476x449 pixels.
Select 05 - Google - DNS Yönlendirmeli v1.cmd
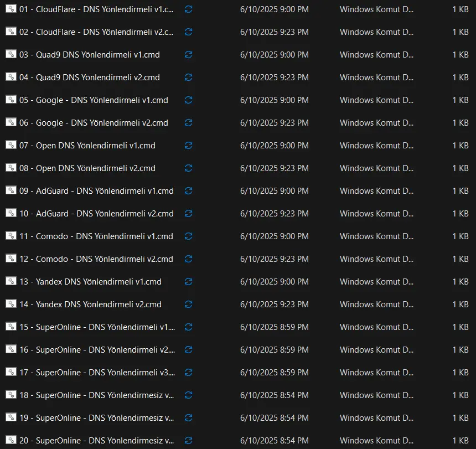click(x=94, y=100)
